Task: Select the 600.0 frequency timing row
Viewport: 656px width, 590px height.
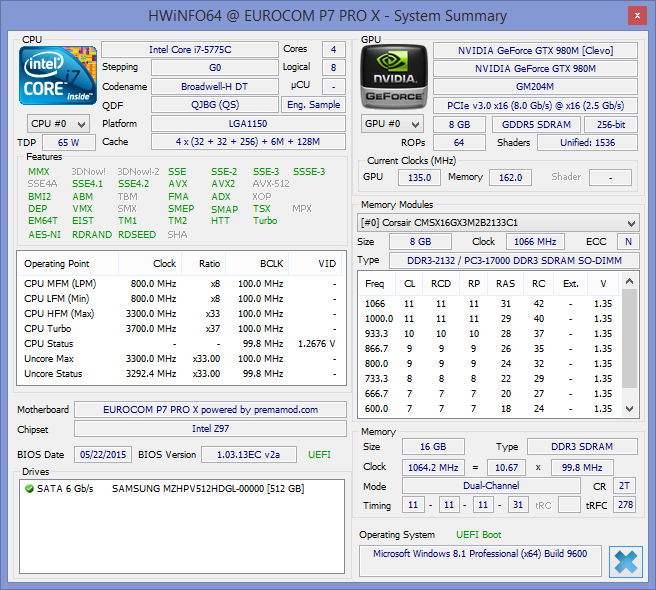Action: click(489, 409)
